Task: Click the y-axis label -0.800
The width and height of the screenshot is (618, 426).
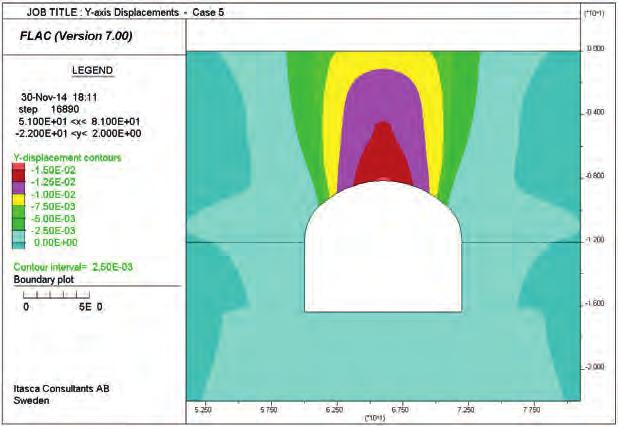Action: (594, 176)
